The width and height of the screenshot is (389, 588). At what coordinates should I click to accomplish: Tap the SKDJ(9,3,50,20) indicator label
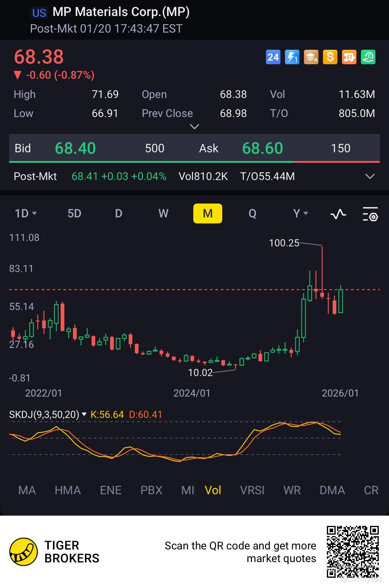coord(44,415)
